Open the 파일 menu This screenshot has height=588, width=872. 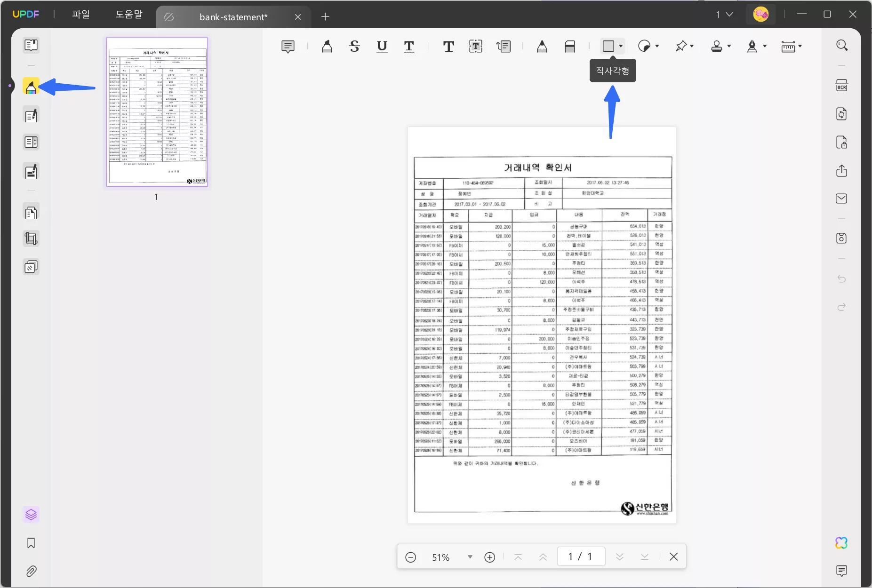pyautogui.click(x=81, y=15)
